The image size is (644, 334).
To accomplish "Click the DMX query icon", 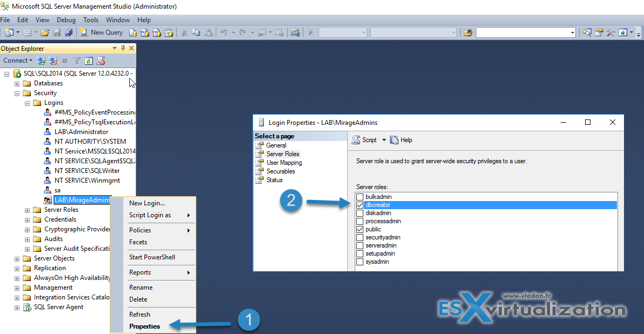I will click(x=156, y=32).
